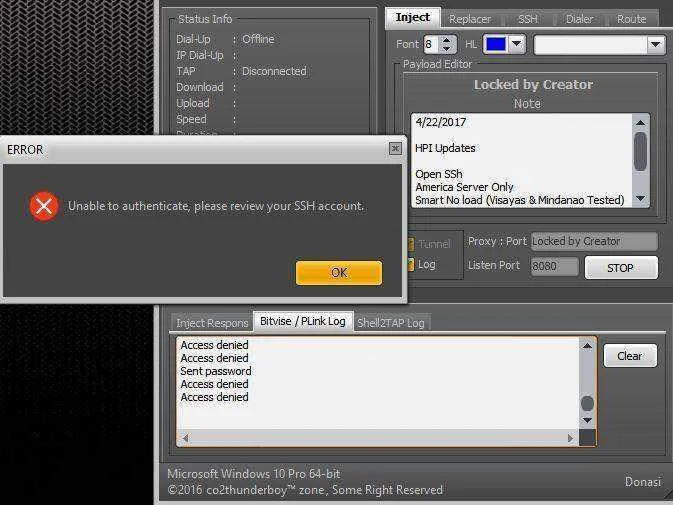
Task: Click log horizontal scroll left arrow
Action: 185,438
